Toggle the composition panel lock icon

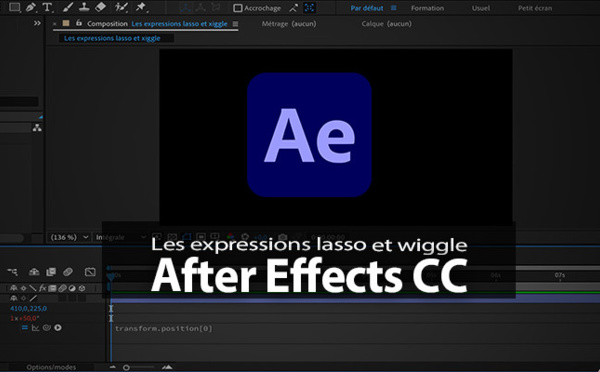pos(79,23)
